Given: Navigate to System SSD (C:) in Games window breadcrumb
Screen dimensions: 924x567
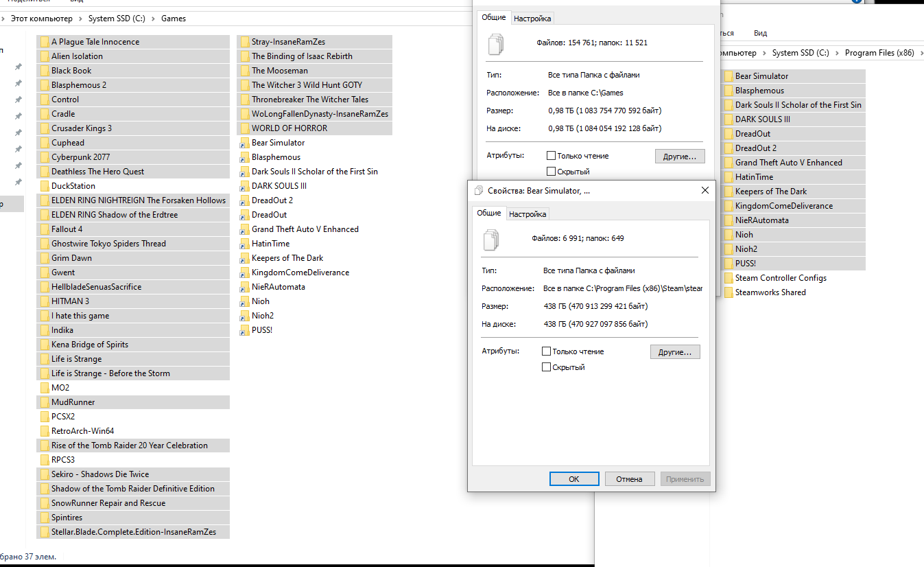Looking at the screenshot, I should pyautogui.click(x=117, y=19).
